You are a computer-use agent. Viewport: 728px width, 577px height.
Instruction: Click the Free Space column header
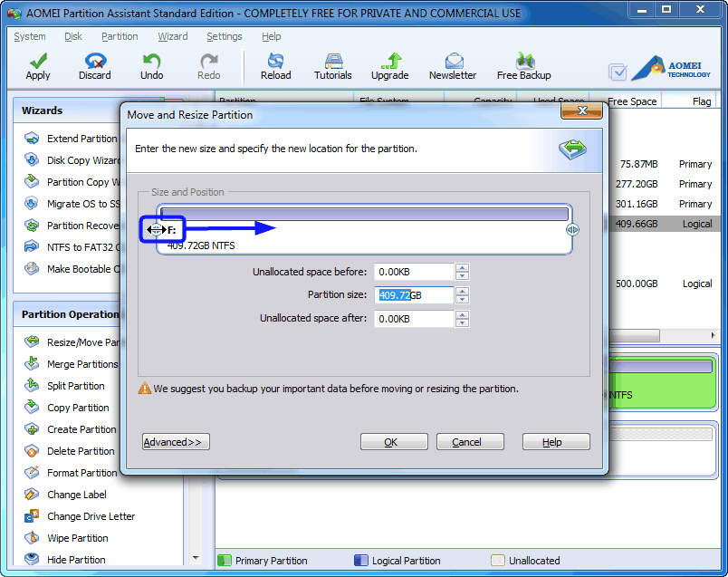(x=632, y=101)
